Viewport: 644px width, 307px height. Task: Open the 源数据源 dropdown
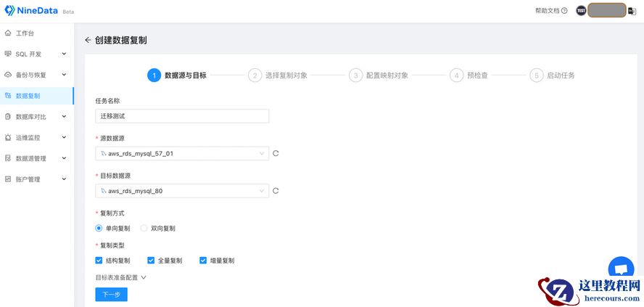[181, 153]
